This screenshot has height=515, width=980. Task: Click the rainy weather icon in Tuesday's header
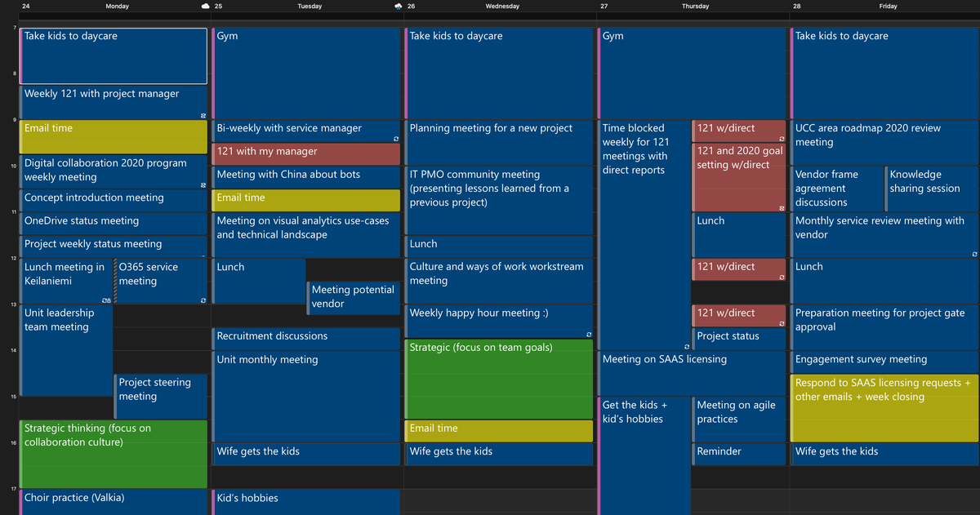pyautogui.click(x=398, y=6)
